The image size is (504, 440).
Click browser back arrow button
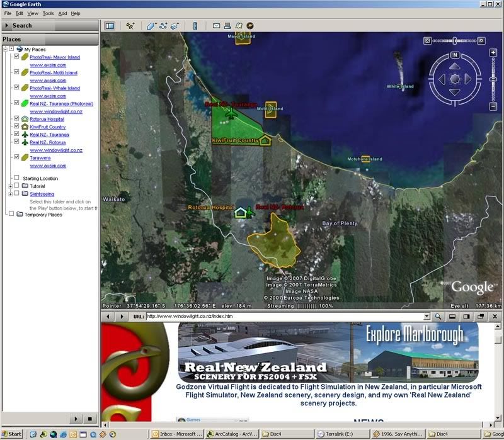108,317
